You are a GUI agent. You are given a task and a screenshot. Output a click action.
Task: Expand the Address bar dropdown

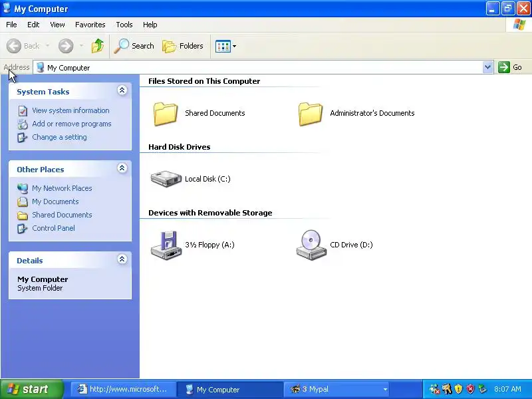coord(487,67)
